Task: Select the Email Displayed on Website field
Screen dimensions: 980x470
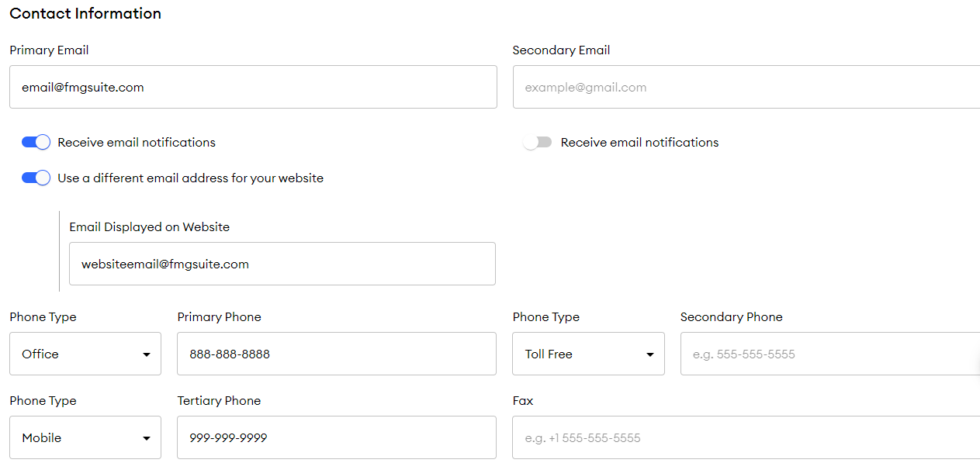Action: [x=282, y=264]
